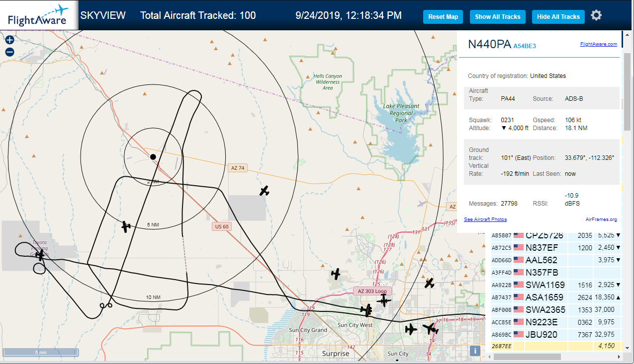The height and width of the screenshot is (364, 634).
Task: Open the AirFrames.org link
Action: [x=601, y=219]
